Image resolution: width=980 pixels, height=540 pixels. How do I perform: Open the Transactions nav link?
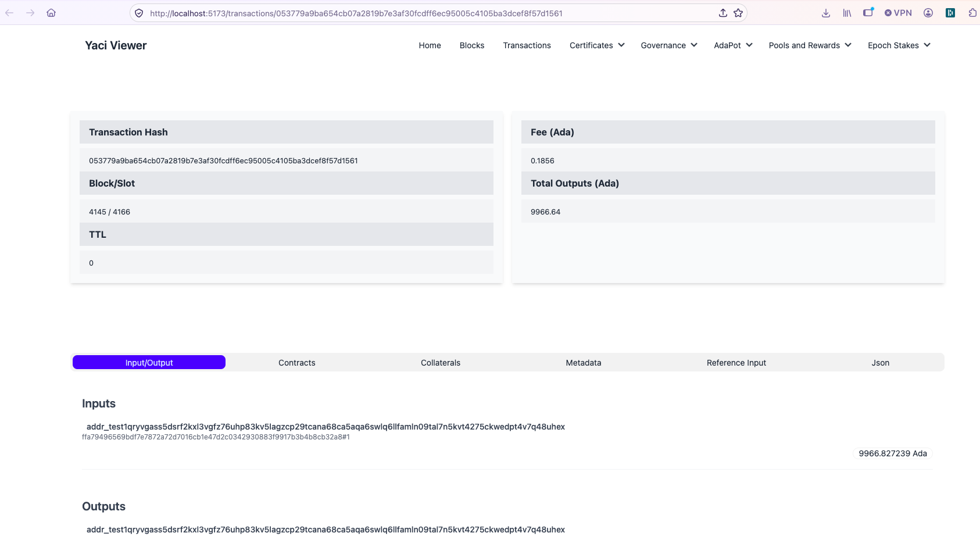tap(527, 45)
